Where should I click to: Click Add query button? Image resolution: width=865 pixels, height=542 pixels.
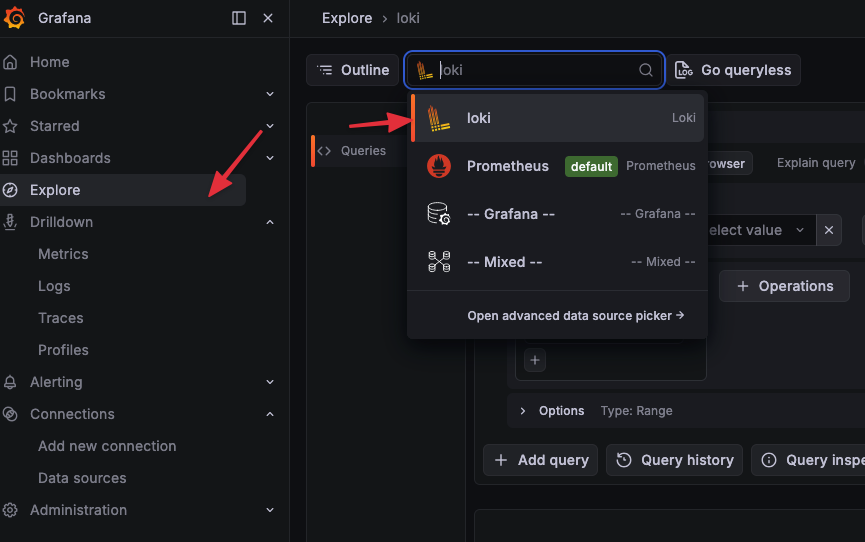[541, 460]
